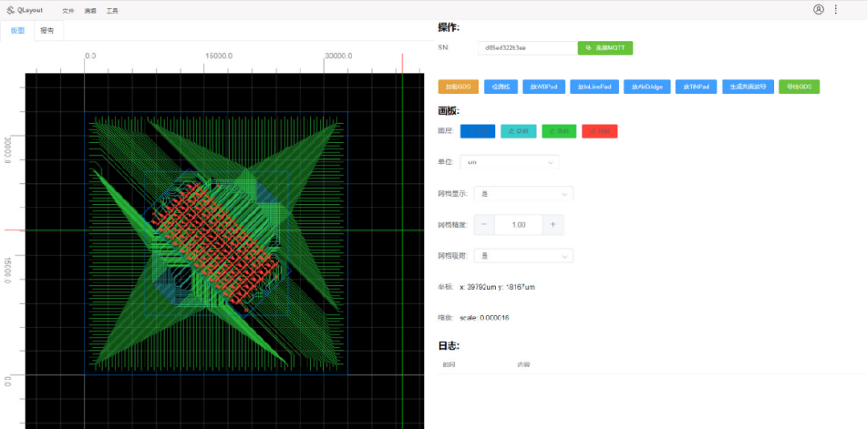Switch to the 报告 tab
The height and width of the screenshot is (429, 868).
[47, 31]
